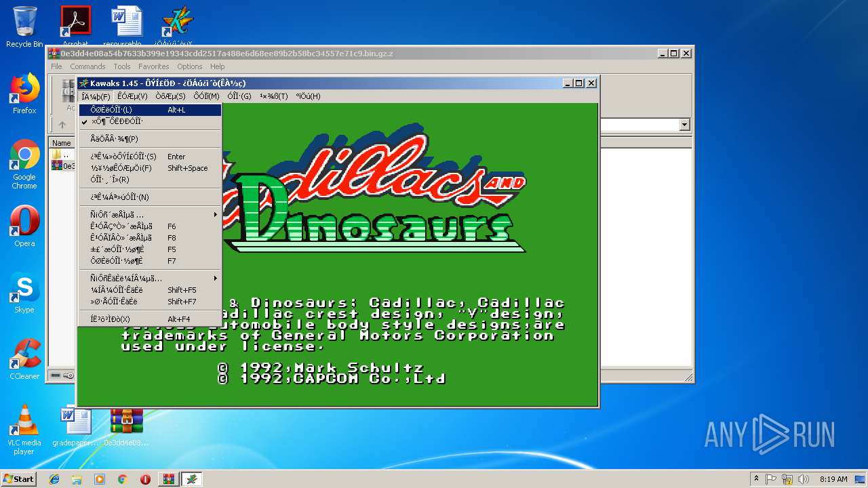The height and width of the screenshot is (488, 868).
Task: Open the Acrobat desktop shortcut
Action: pyautogui.click(x=75, y=27)
